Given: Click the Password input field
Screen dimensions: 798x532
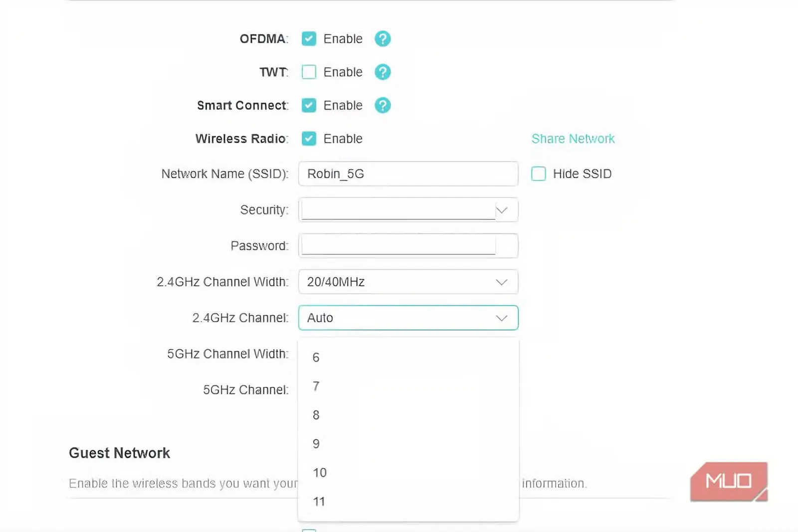Looking at the screenshot, I should click(x=408, y=246).
